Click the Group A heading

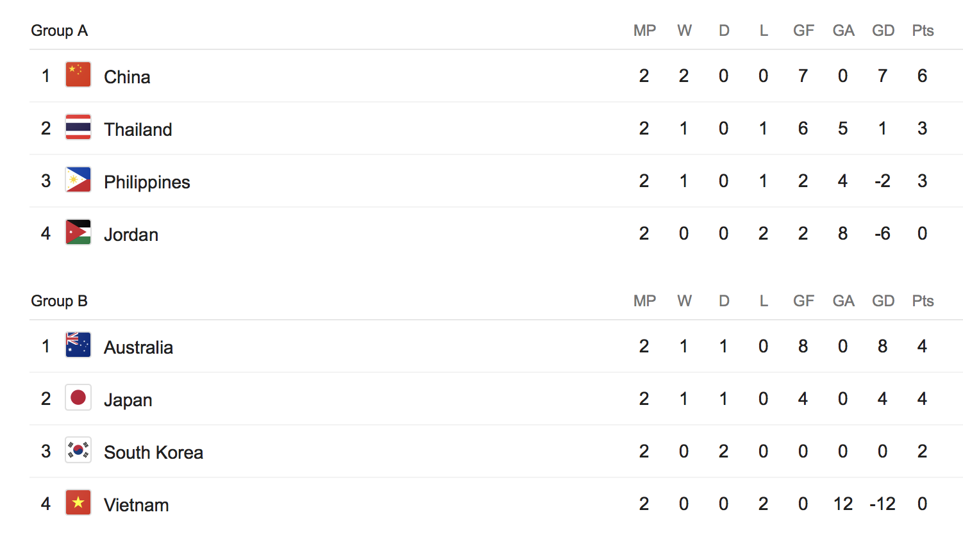click(x=59, y=31)
